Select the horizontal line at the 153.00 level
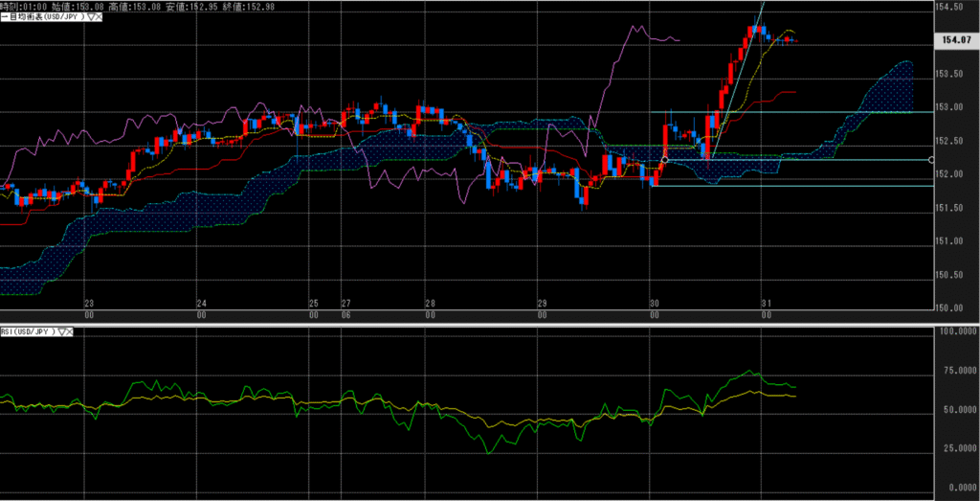Image resolution: width=980 pixels, height=501 pixels. click(x=813, y=112)
